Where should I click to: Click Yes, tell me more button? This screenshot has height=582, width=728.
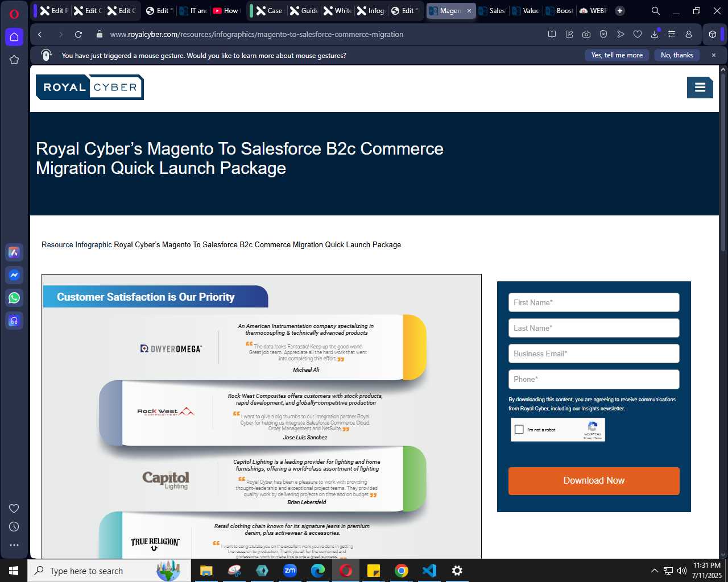(617, 55)
